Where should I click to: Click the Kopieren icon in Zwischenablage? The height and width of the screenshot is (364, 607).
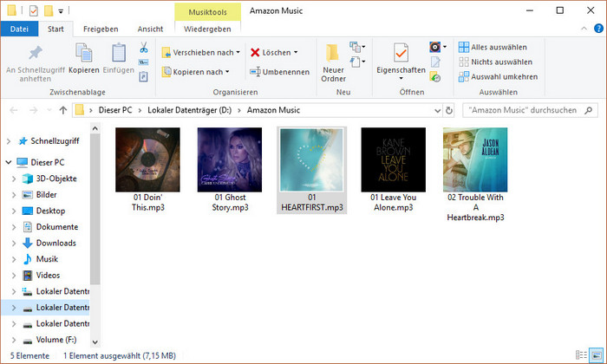(83, 53)
